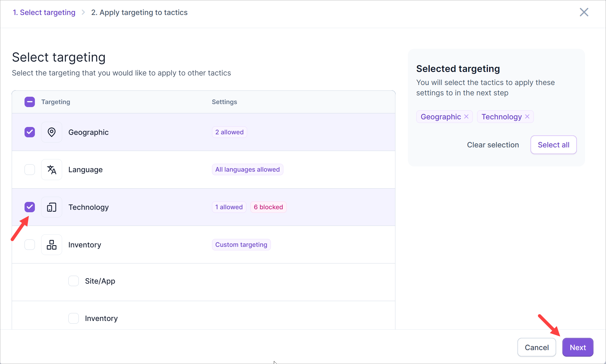This screenshot has width=606, height=364.
Task: Check the parent Inventory row checkbox
Action: pos(30,245)
